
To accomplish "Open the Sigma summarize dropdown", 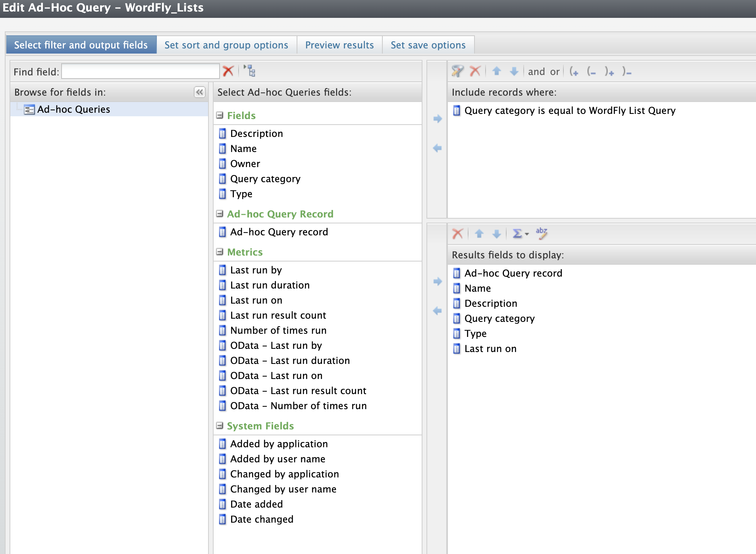I will click(x=521, y=234).
